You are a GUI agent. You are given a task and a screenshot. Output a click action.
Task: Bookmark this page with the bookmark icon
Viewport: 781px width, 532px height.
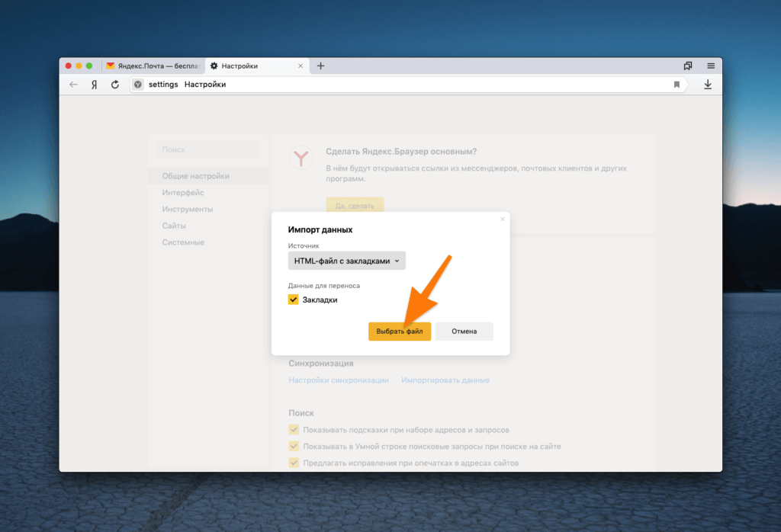677,85
